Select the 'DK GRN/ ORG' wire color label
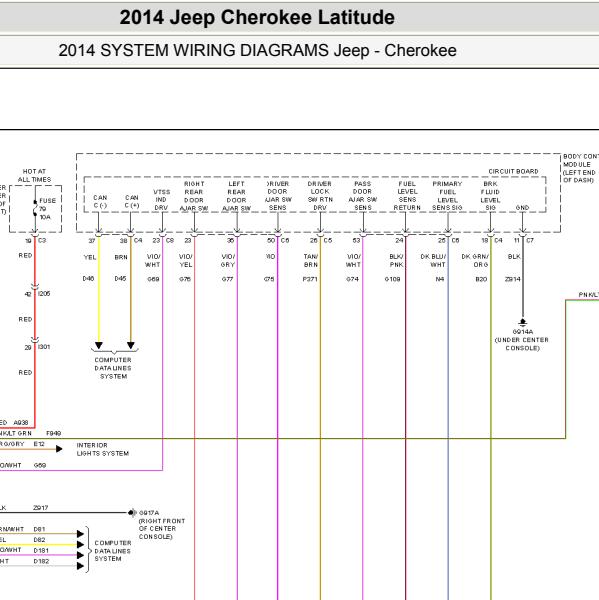This screenshot has width=599, height=600. tap(475, 260)
